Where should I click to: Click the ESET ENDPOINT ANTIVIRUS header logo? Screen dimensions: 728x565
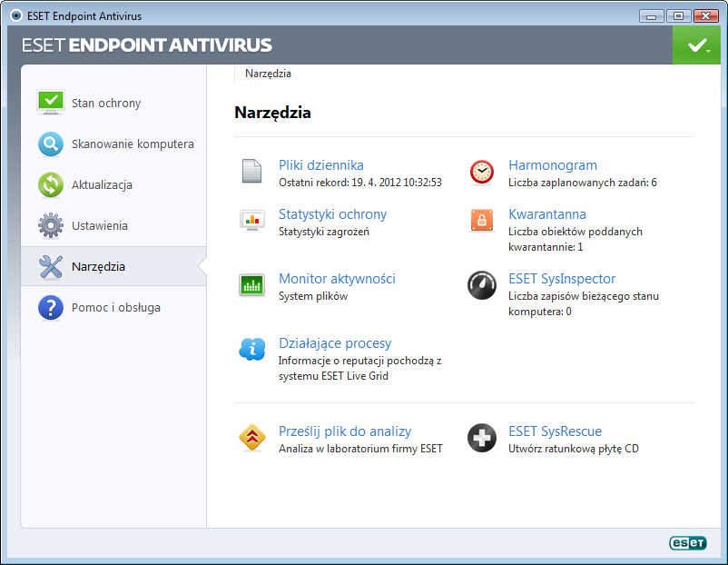tap(147, 45)
